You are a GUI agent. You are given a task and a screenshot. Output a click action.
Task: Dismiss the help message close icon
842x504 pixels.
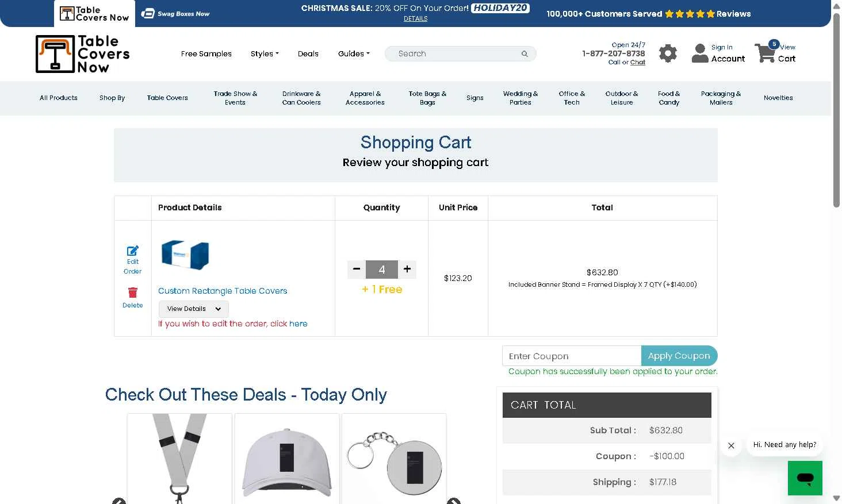point(731,445)
